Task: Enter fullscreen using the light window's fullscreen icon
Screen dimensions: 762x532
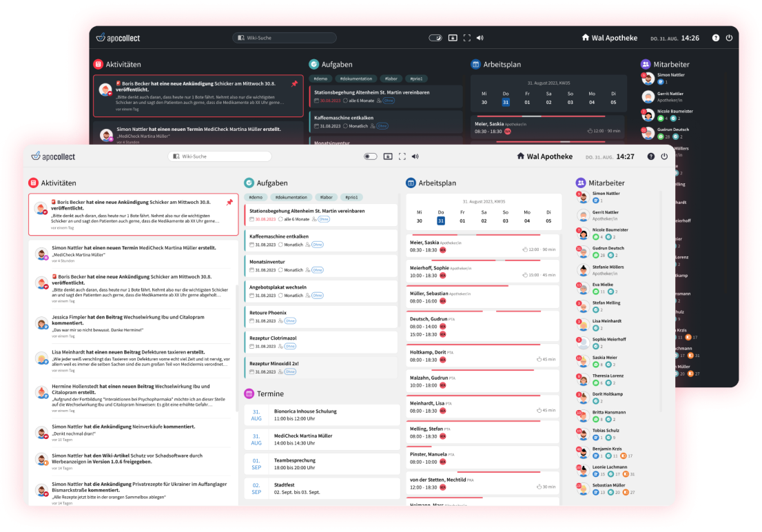Action: [x=402, y=156]
